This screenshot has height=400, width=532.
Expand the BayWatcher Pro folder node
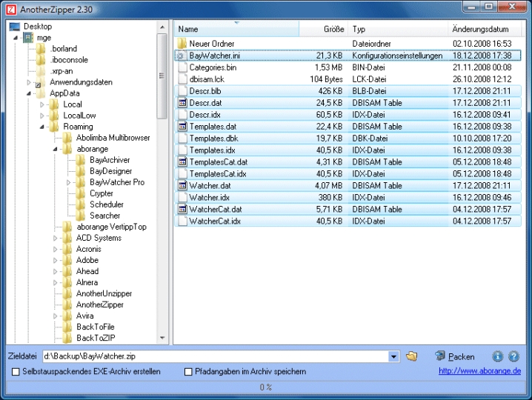click(69, 182)
